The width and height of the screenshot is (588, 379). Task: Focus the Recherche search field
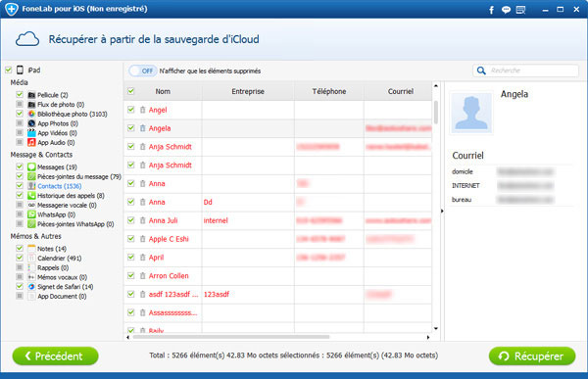point(525,71)
